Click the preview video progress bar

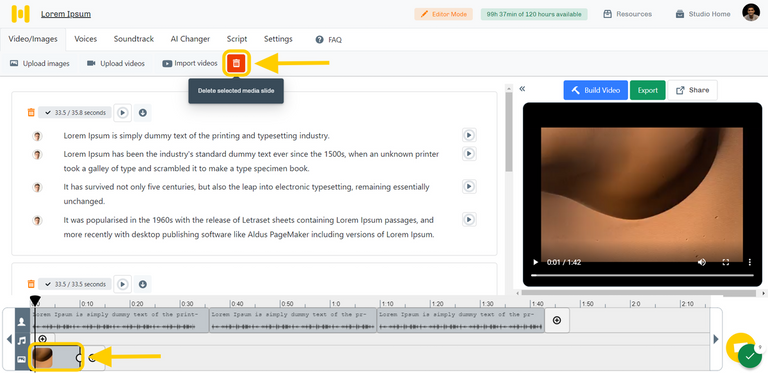(643, 276)
